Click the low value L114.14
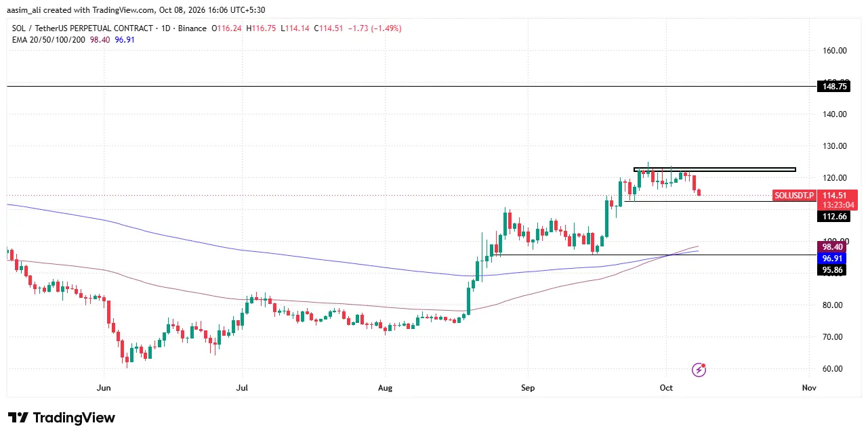The height and width of the screenshot is (438, 868). pos(295,28)
